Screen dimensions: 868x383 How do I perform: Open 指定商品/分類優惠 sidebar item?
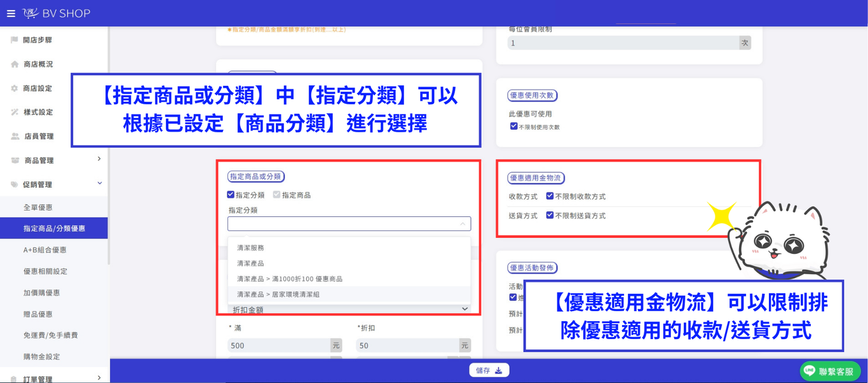pyautogui.click(x=54, y=228)
